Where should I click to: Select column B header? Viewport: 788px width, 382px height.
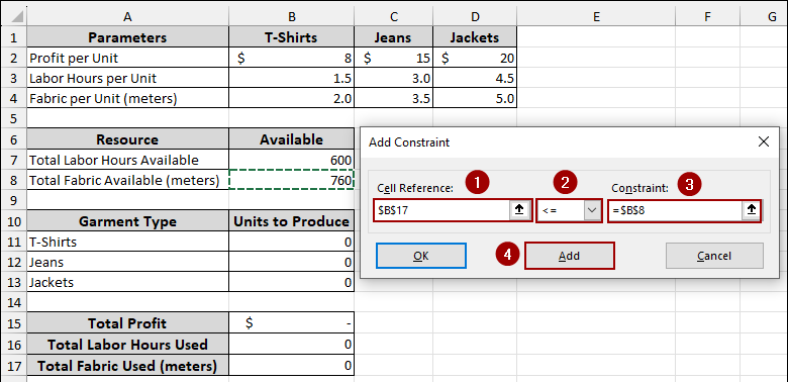pyautogui.click(x=291, y=17)
